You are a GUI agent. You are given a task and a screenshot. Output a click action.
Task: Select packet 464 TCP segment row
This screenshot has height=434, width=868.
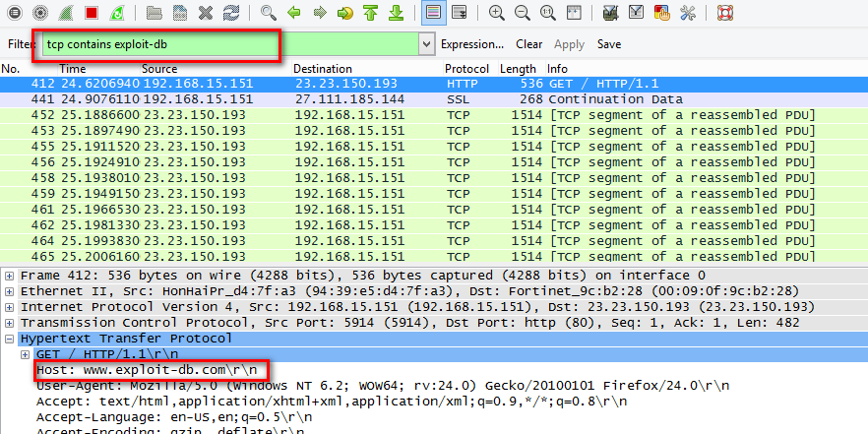(434, 241)
